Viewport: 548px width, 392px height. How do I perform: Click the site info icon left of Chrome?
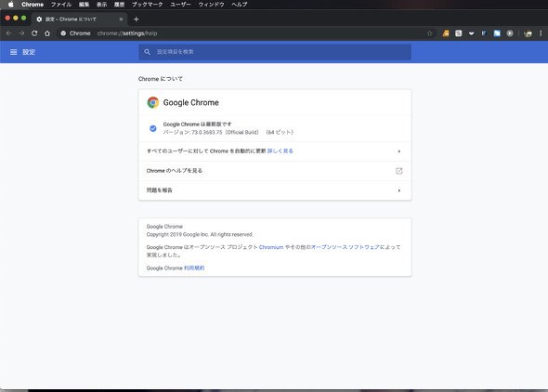pyautogui.click(x=63, y=33)
